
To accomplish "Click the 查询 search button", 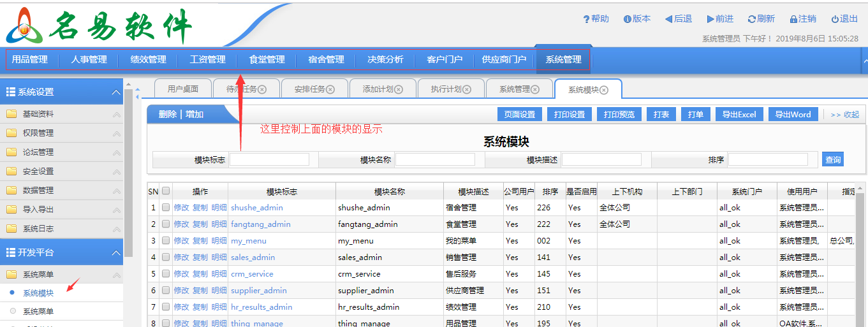I will tap(832, 159).
